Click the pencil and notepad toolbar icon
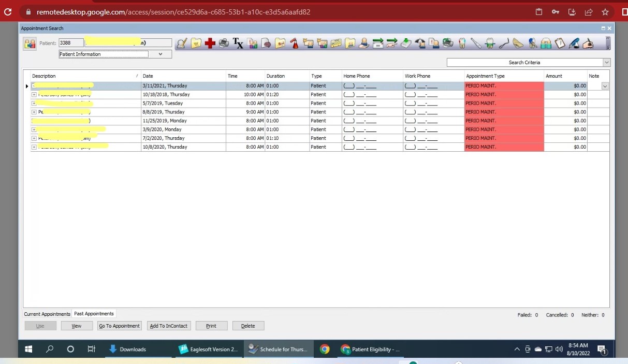The height and width of the screenshot is (364, 628). coord(182,43)
